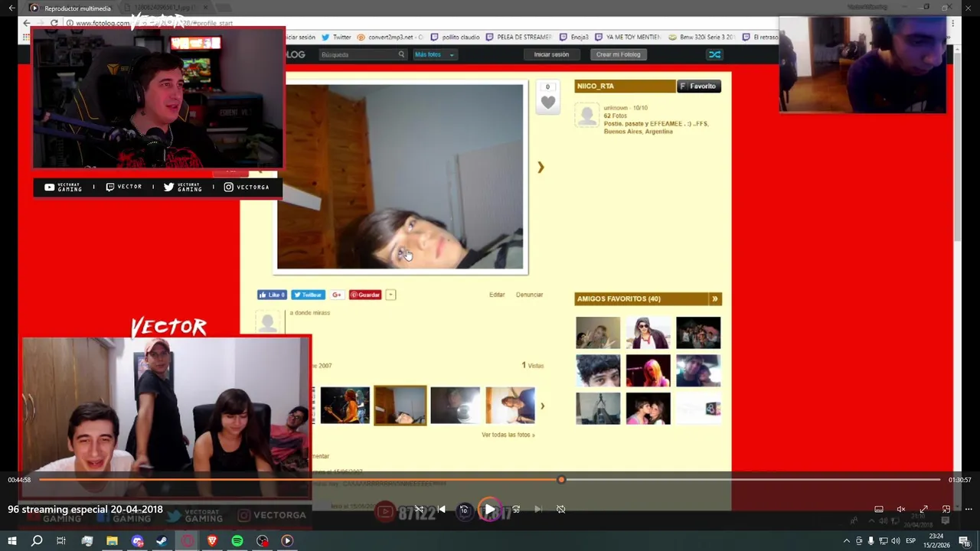
Task: Open Windows taskbar search
Action: pyautogui.click(x=36, y=541)
